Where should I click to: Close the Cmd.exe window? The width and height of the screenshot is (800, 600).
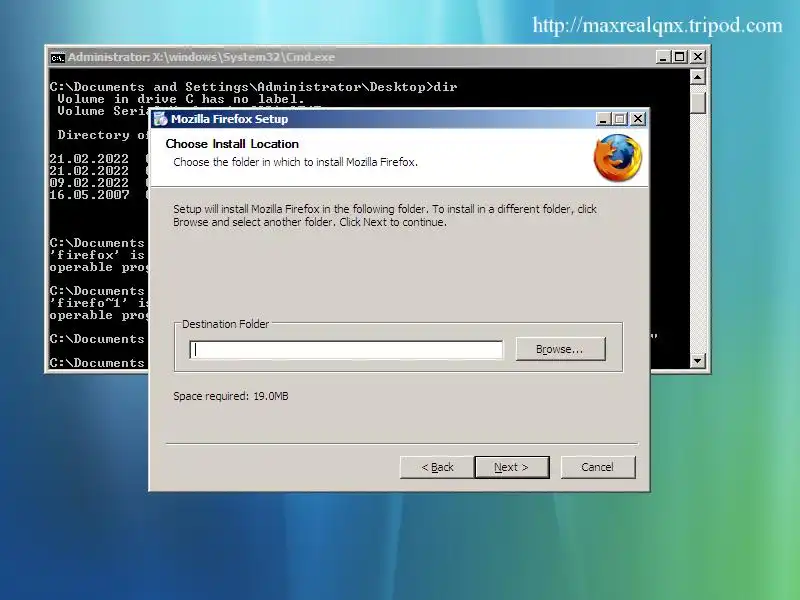coord(697,57)
